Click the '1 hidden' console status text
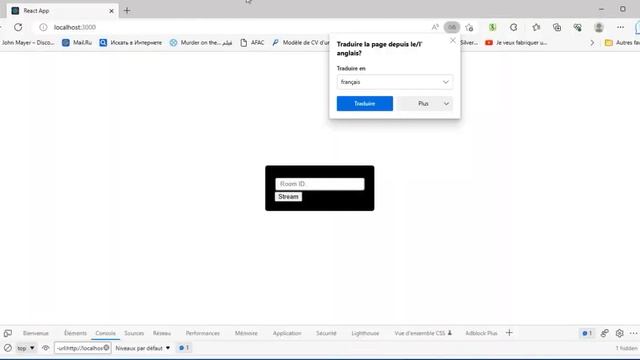Image resolution: width=640 pixels, height=360 pixels. pos(626,348)
